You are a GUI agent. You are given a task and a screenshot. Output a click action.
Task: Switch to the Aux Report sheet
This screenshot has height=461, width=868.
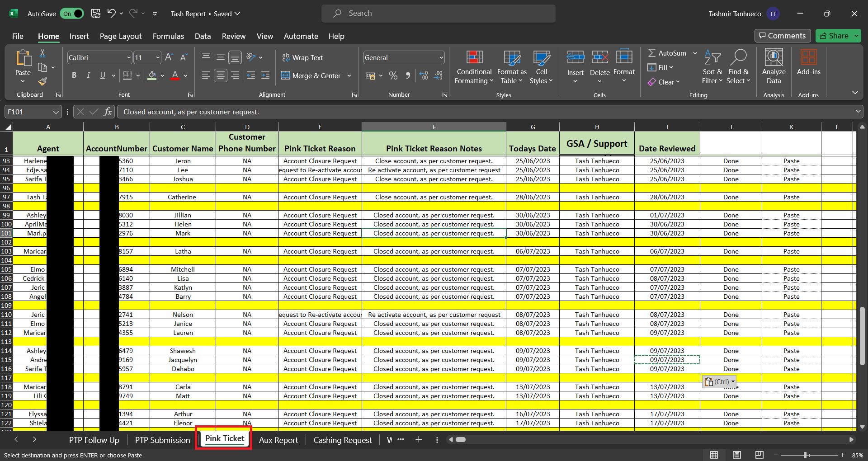click(278, 440)
